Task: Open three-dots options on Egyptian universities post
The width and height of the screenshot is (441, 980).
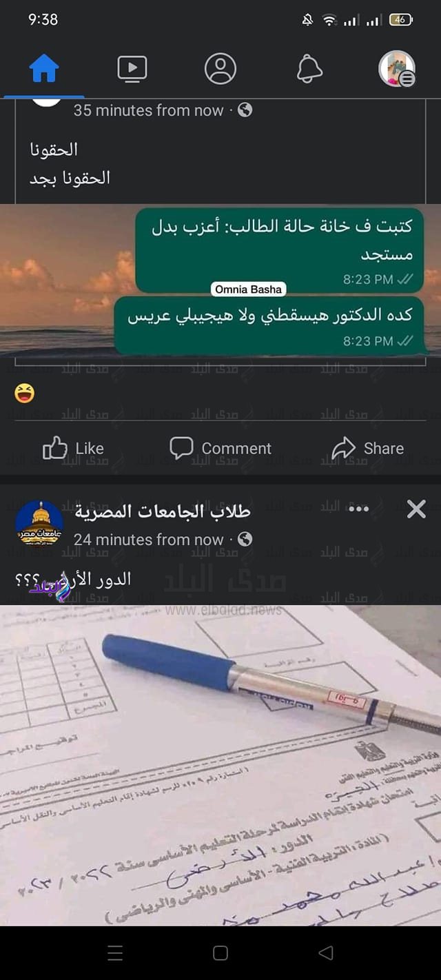Action: [x=359, y=509]
